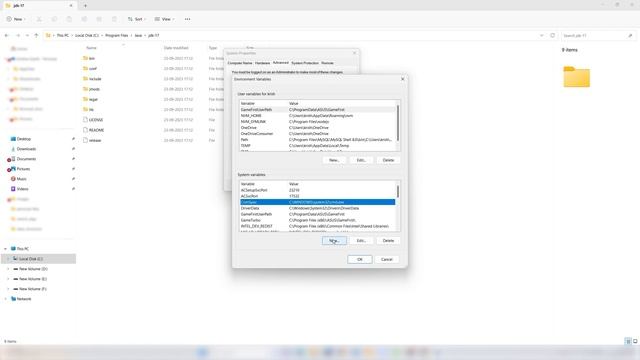Open the See more three-dots menu
640x360 pixels.
(187, 19)
